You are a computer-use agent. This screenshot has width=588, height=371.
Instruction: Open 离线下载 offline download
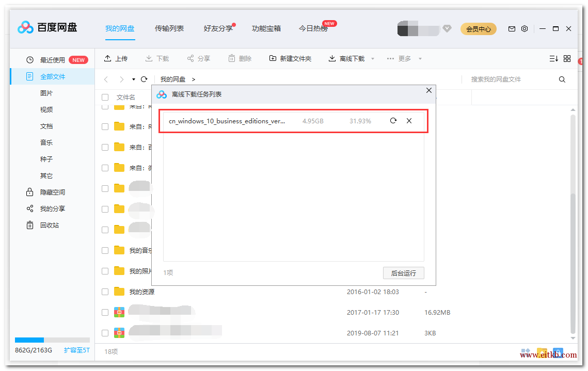(346, 58)
